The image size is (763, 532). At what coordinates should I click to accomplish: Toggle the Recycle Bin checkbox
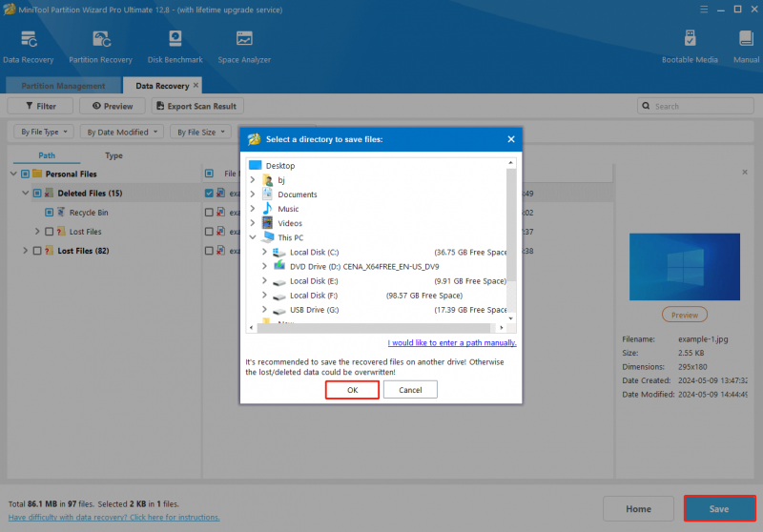(x=50, y=213)
